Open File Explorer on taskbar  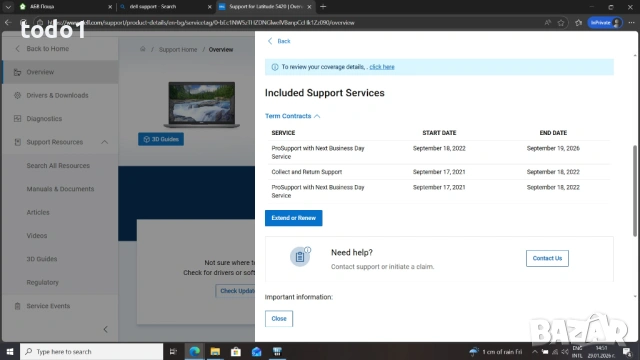(215, 351)
